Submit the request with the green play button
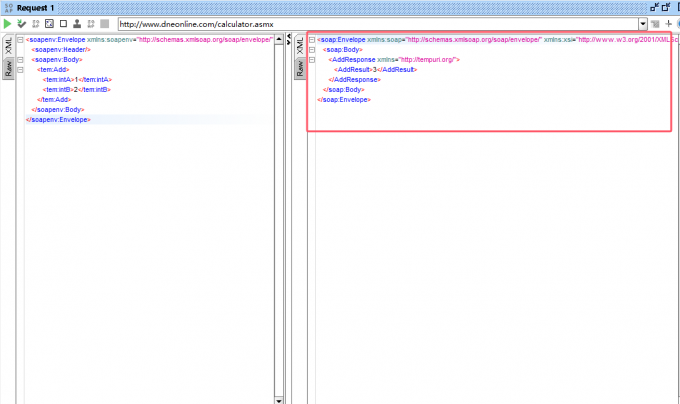The image size is (680, 404). (x=7, y=24)
